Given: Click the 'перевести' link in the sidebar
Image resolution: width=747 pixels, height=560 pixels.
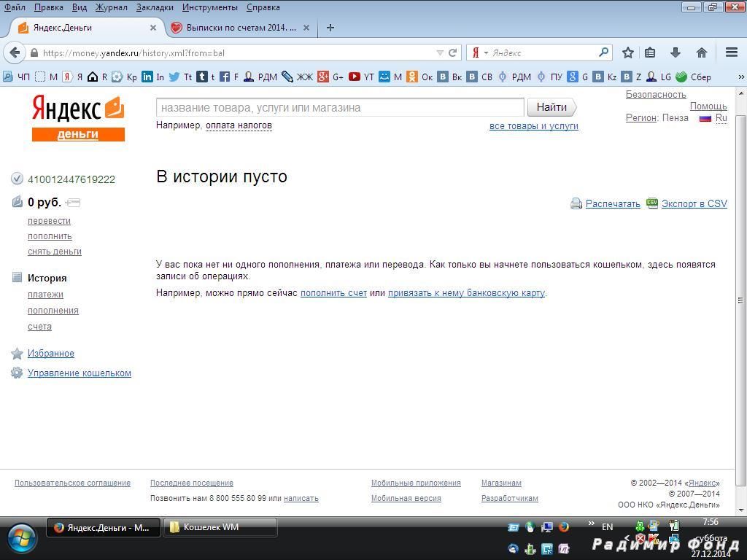Looking at the screenshot, I should [x=49, y=221].
